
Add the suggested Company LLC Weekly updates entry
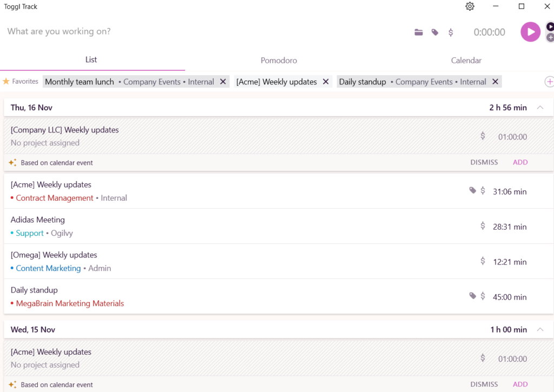520,162
